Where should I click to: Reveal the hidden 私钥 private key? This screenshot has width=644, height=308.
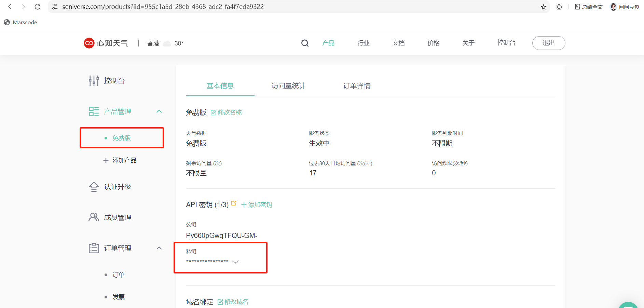point(235,262)
